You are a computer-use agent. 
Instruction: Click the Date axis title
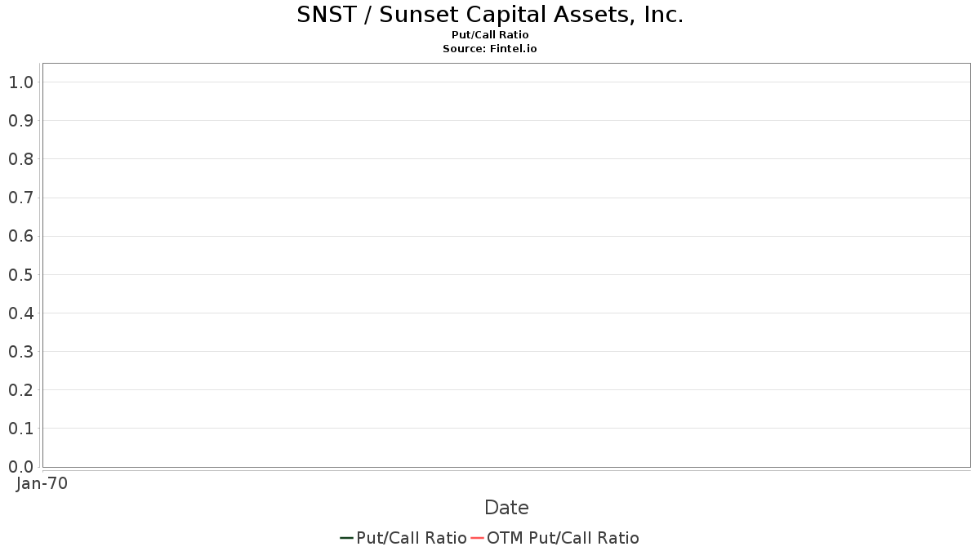coord(506,508)
